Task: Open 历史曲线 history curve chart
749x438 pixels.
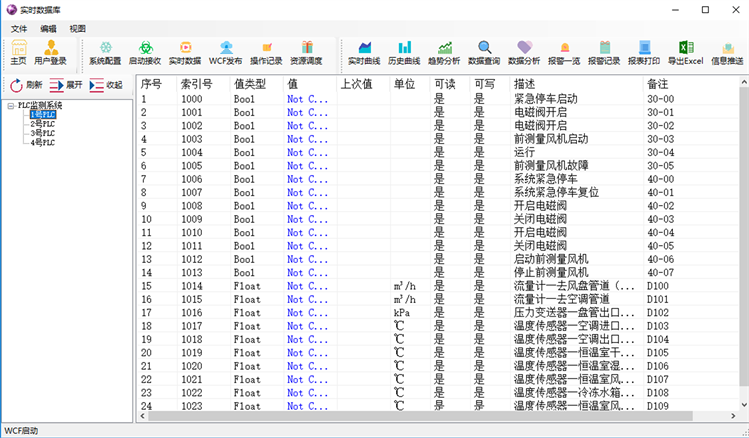Action: pos(404,53)
